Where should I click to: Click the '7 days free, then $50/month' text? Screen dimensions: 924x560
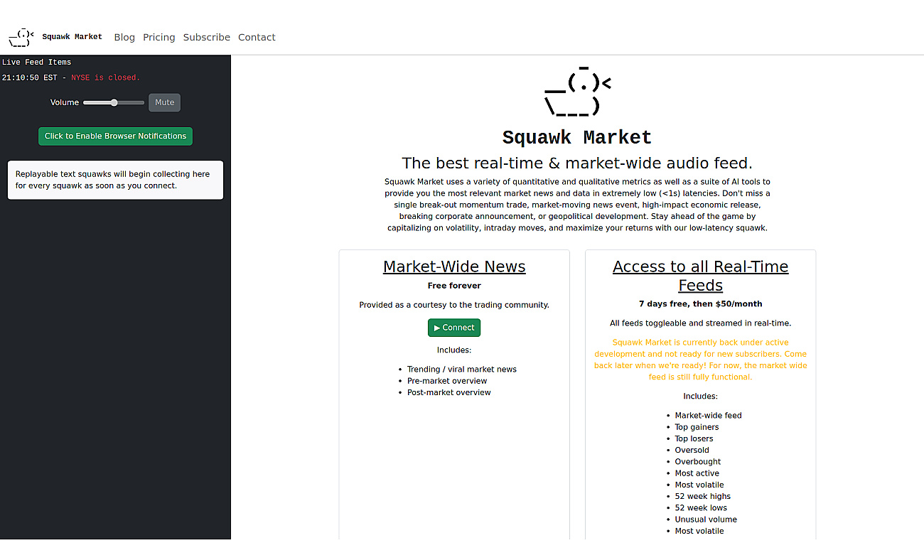[701, 303]
